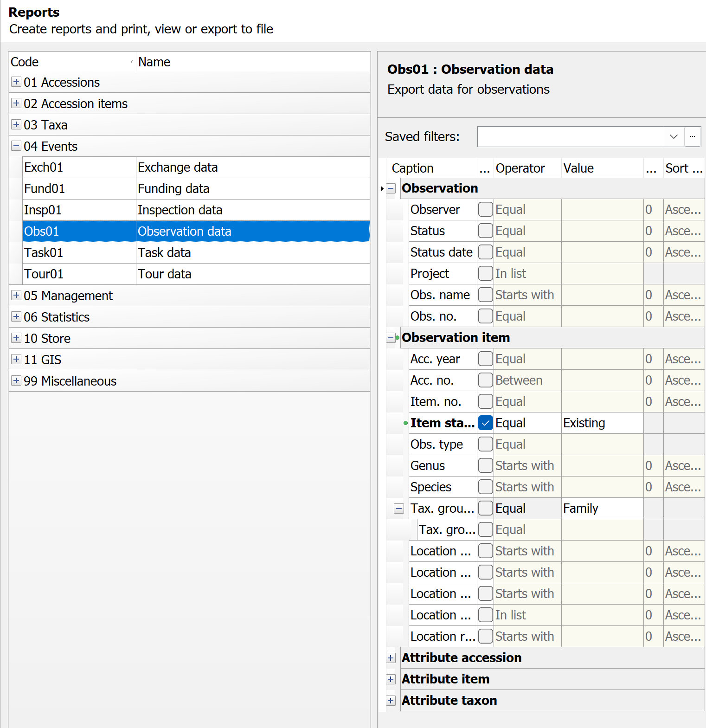
Task: Enable the Obs. no. filter checkbox
Action: pyautogui.click(x=486, y=316)
